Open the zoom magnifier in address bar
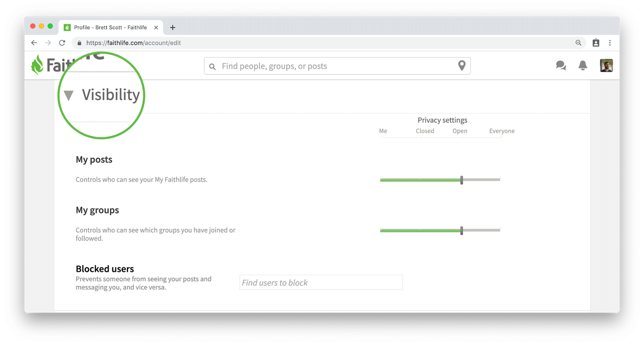This screenshot has height=345, width=644. click(578, 43)
